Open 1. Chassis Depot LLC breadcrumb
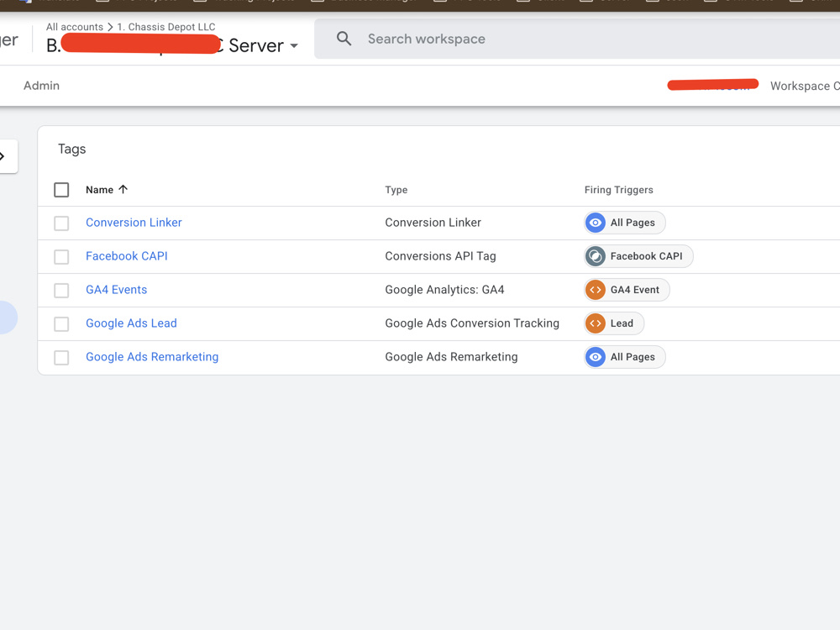The height and width of the screenshot is (630, 840). (x=166, y=27)
